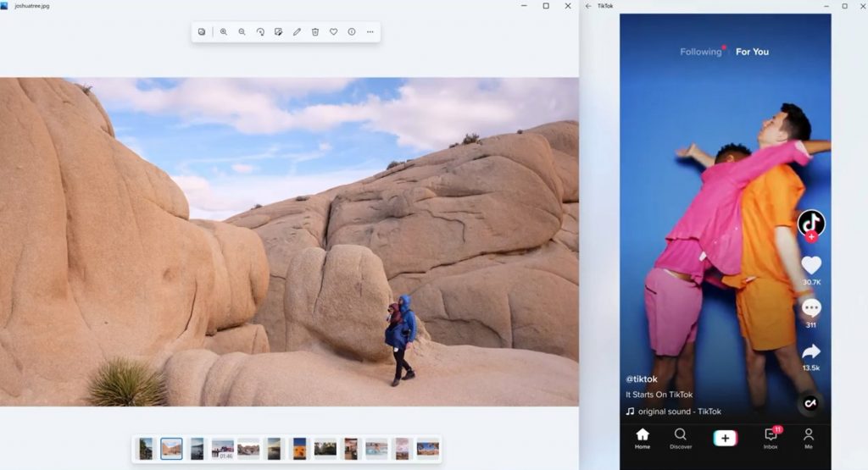The width and height of the screenshot is (868, 470).
Task: Open the see all photos icon
Action: 202,32
